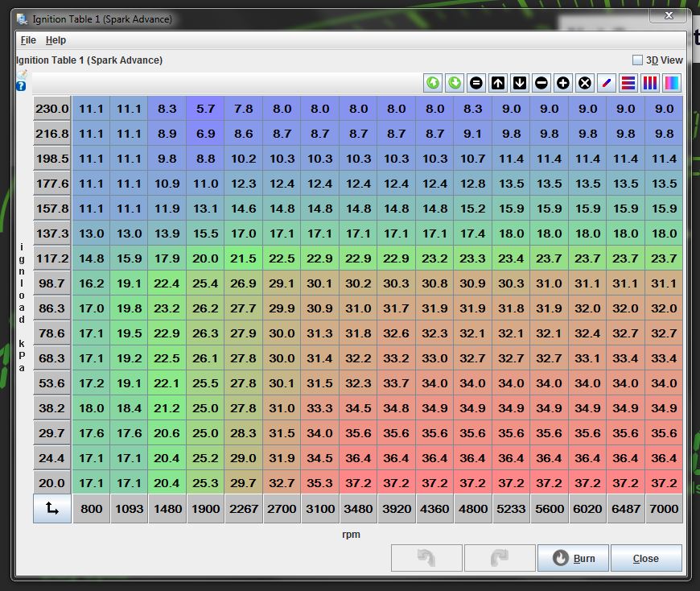700x591 pixels.
Task: Click the green up-arrow toolbar icon
Action: tap(433, 83)
